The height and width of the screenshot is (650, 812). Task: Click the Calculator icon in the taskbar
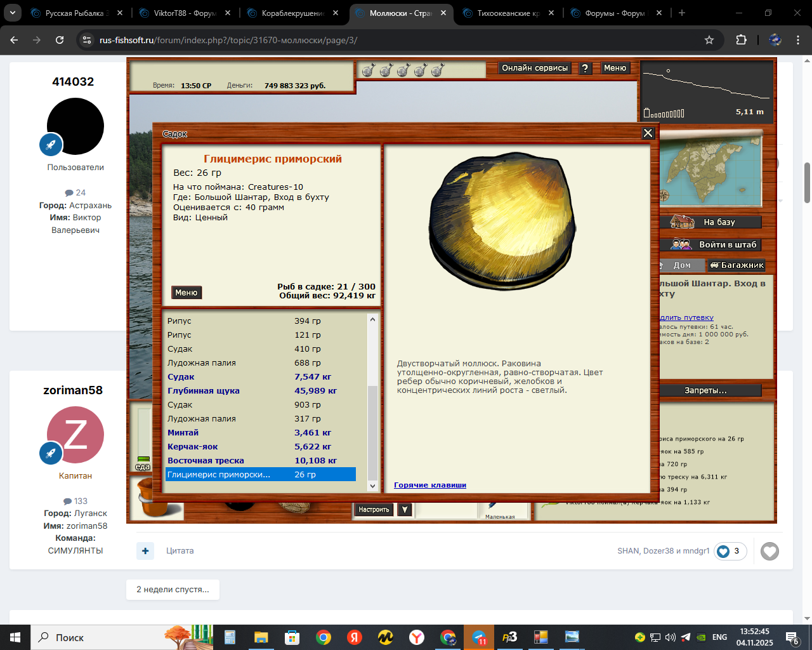pos(230,637)
